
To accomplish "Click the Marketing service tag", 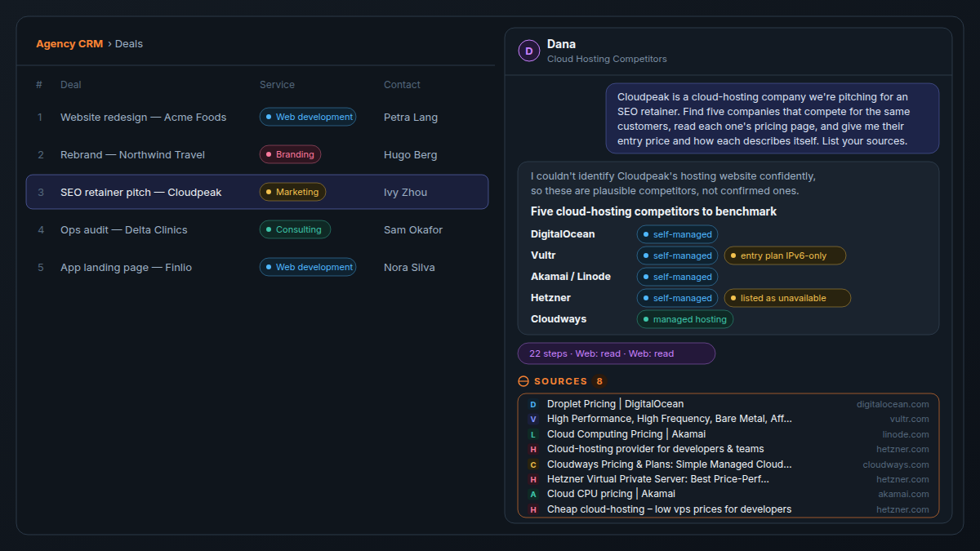I will point(292,192).
